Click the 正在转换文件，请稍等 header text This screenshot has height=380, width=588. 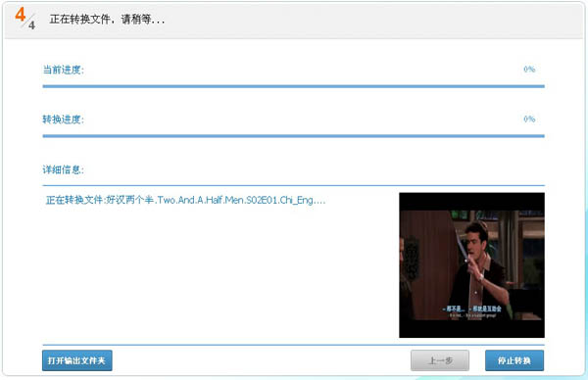107,20
